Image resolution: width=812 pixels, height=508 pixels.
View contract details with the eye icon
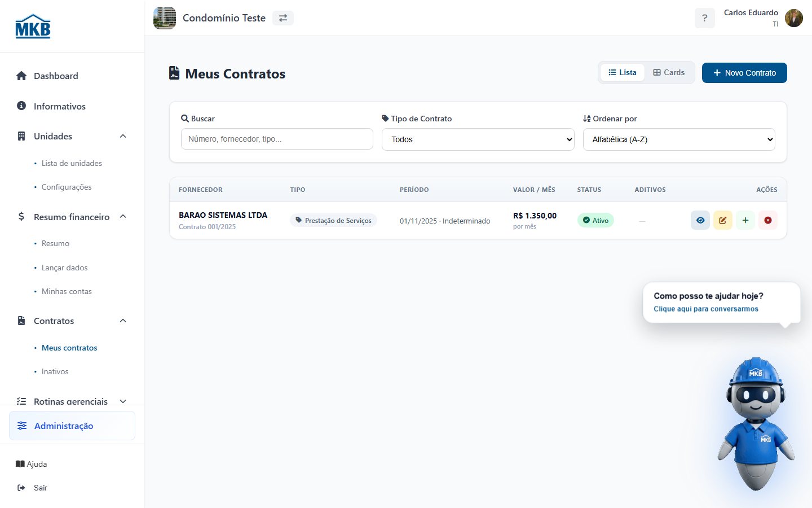click(x=700, y=220)
